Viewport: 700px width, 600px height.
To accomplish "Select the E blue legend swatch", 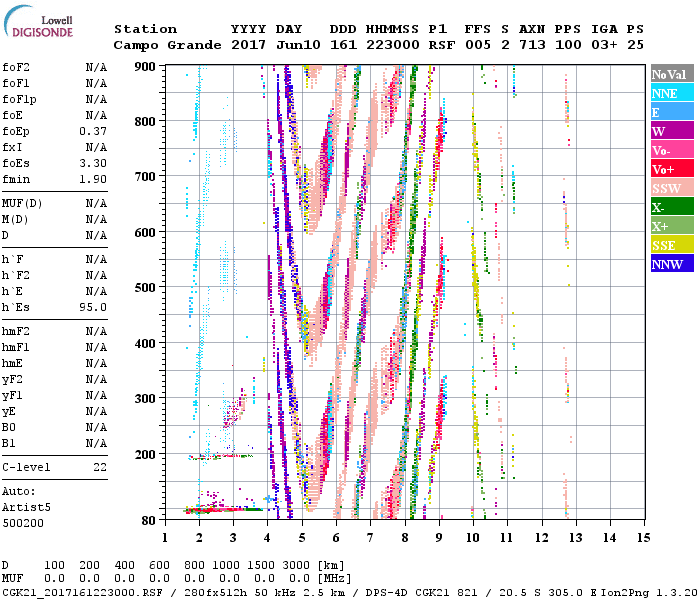I will tap(672, 112).
